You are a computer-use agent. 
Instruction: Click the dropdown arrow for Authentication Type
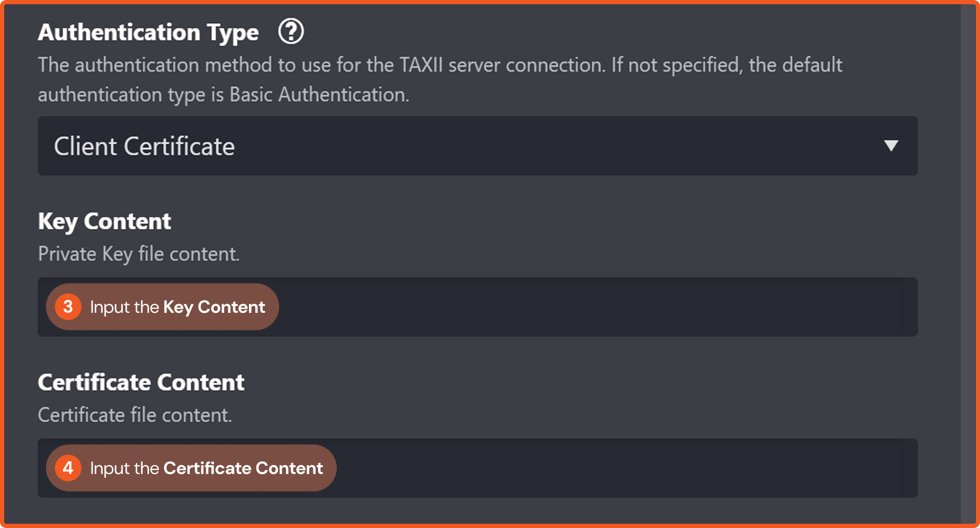[891, 146]
